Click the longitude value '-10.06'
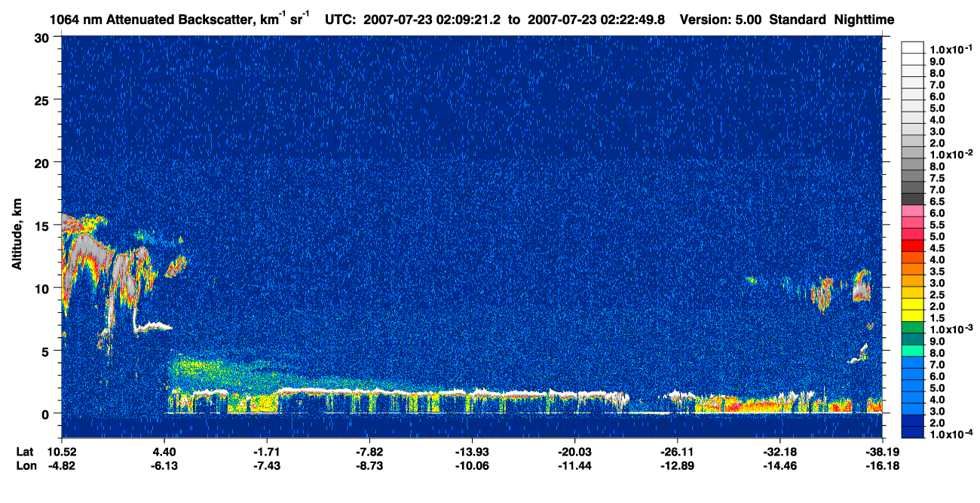This screenshot has height=503, width=980. (x=472, y=465)
